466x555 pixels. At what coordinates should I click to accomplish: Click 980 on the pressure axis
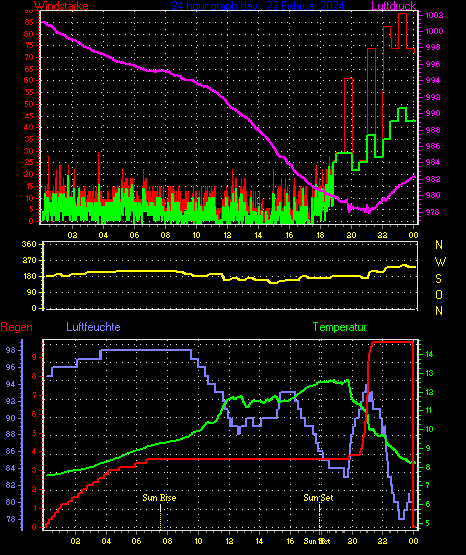(433, 195)
